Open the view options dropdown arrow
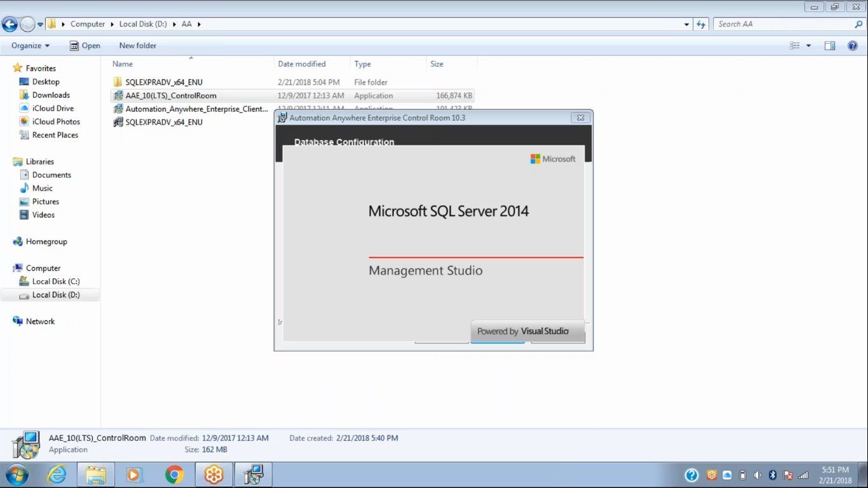 tap(808, 46)
